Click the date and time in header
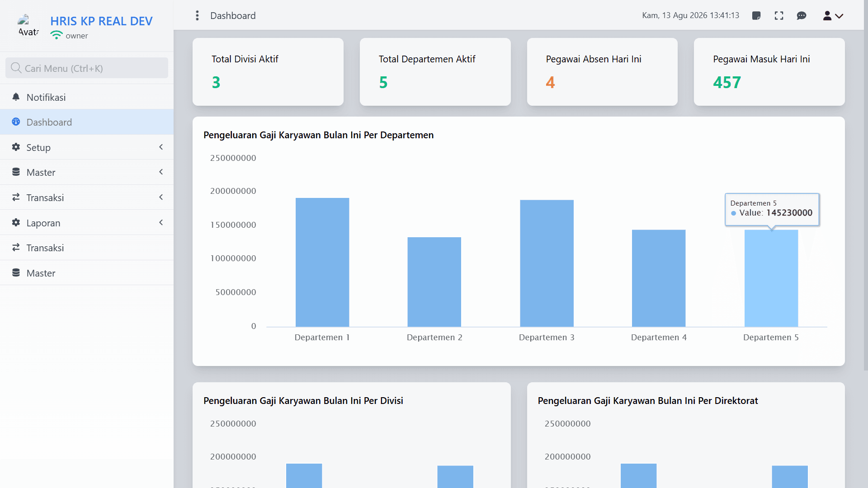Screen dimensions: 868x488 click(x=690, y=15)
